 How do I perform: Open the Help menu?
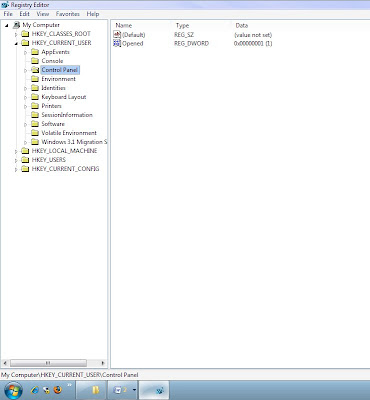93,14
